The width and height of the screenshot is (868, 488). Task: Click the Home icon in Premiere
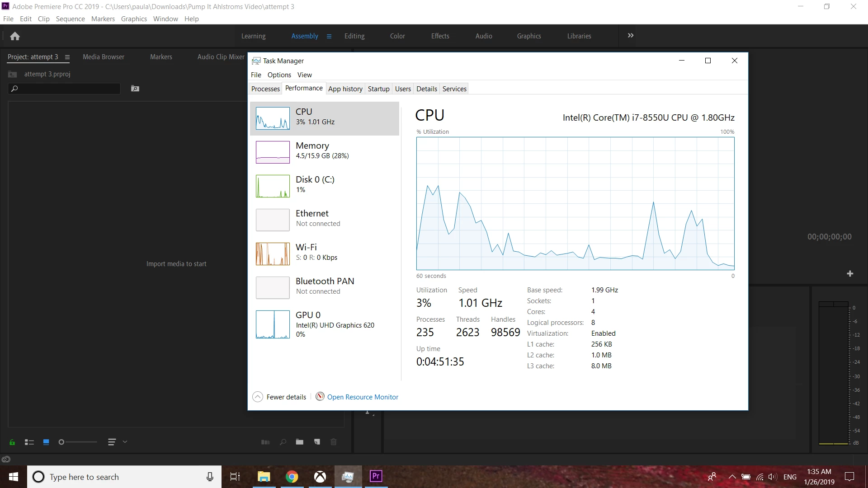pos(15,36)
